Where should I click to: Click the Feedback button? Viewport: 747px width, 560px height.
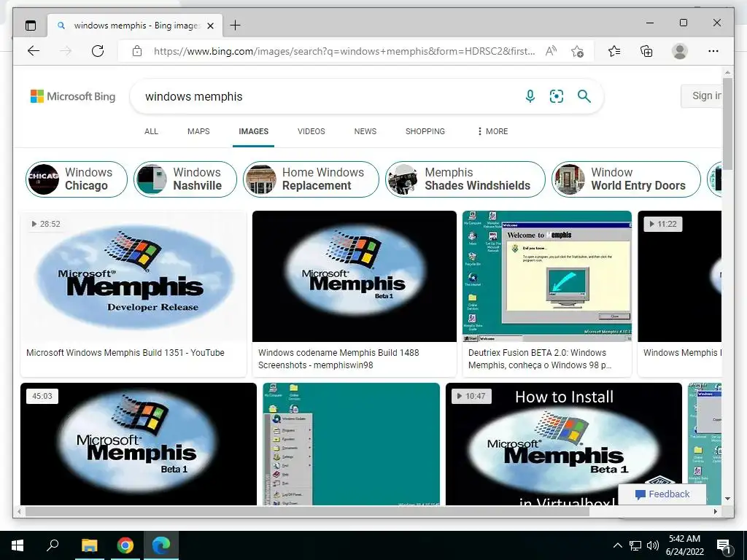coord(662,494)
